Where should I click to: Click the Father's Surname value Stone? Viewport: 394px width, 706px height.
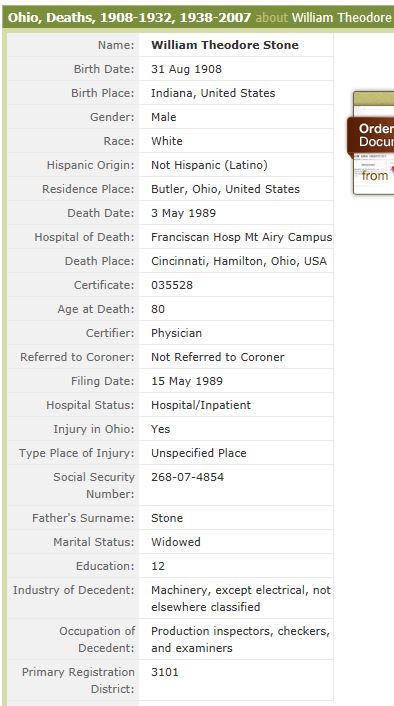pos(167,518)
